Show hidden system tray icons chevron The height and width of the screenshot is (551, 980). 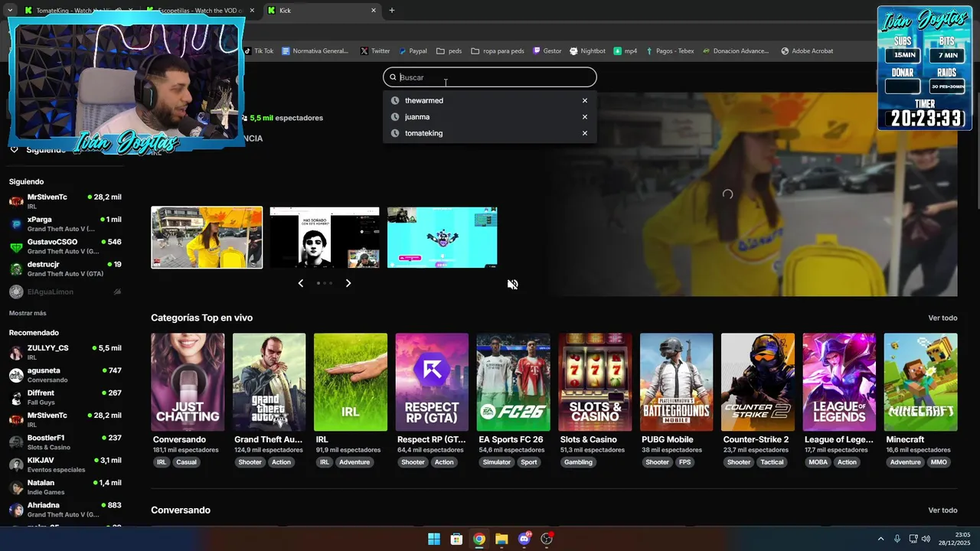point(880,539)
